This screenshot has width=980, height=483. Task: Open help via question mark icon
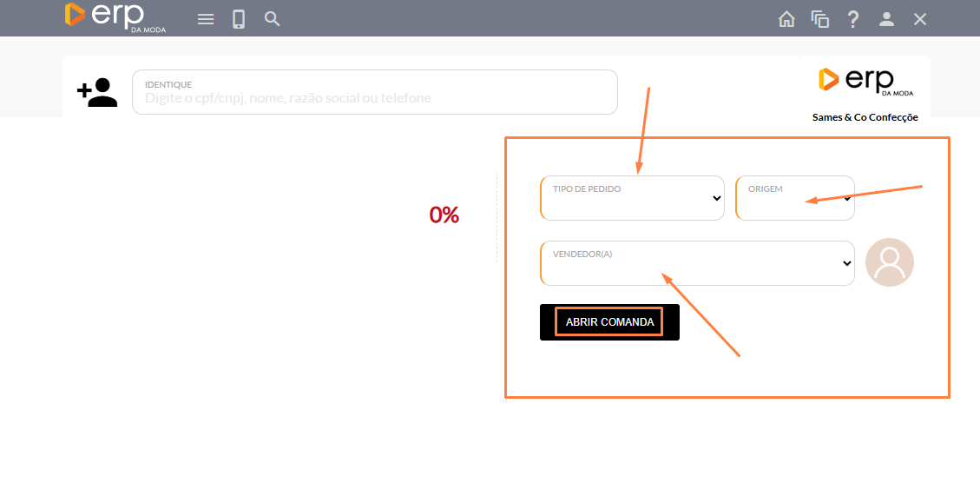pos(853,19)
